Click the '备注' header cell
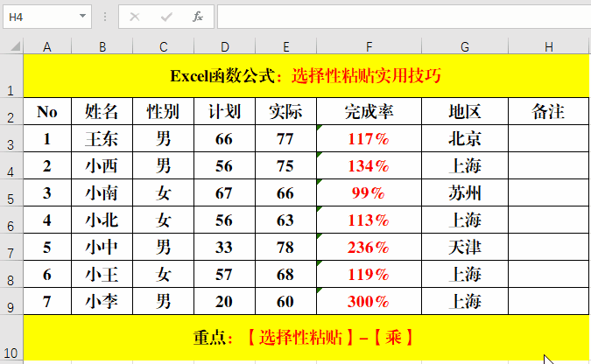The width and height of the screenshot is (591, 364). click(548, 111)
